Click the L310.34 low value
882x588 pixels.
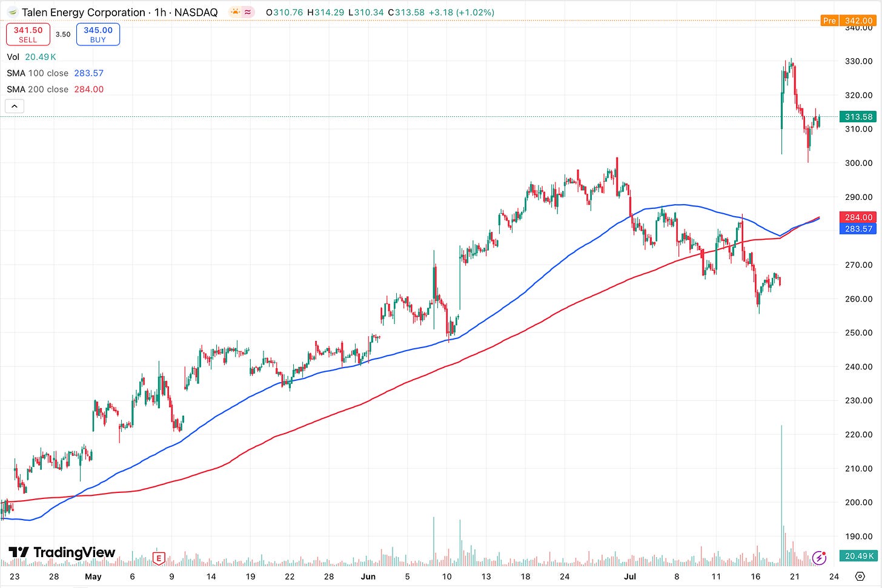coord(366,12)
